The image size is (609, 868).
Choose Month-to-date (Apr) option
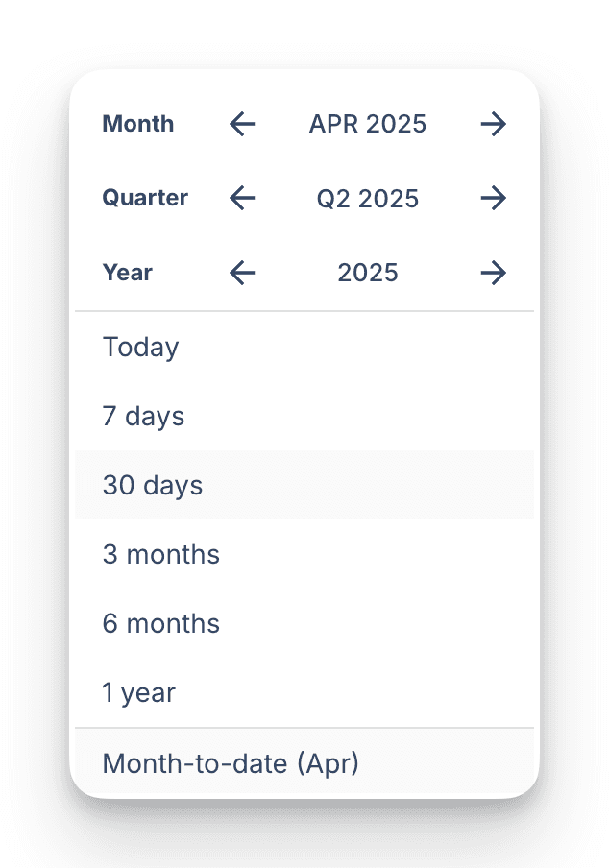231,763
